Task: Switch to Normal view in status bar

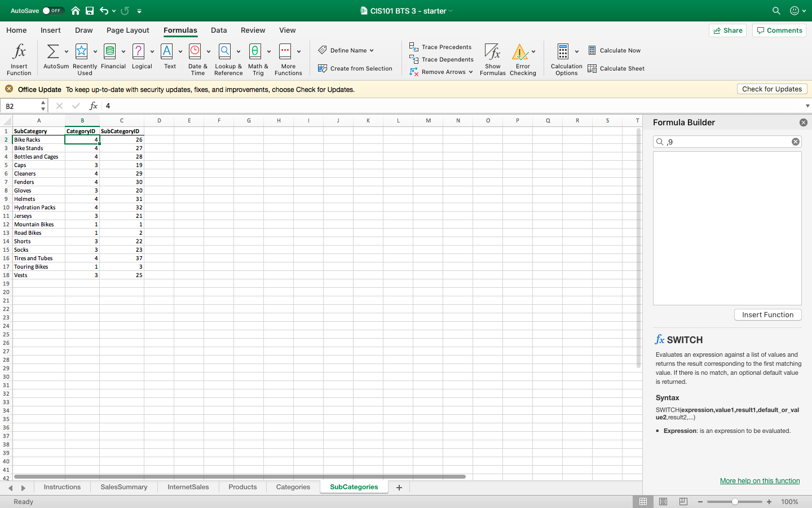Action: click(643, 501)
